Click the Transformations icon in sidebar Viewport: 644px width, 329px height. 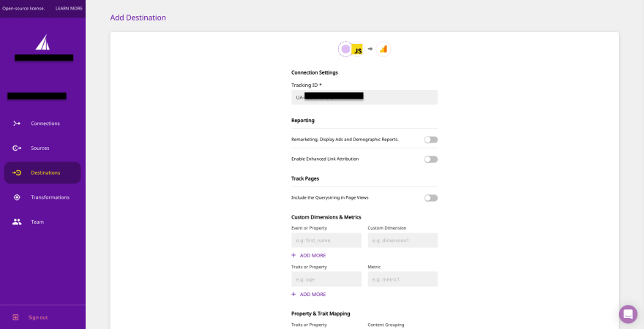[17, 197]
